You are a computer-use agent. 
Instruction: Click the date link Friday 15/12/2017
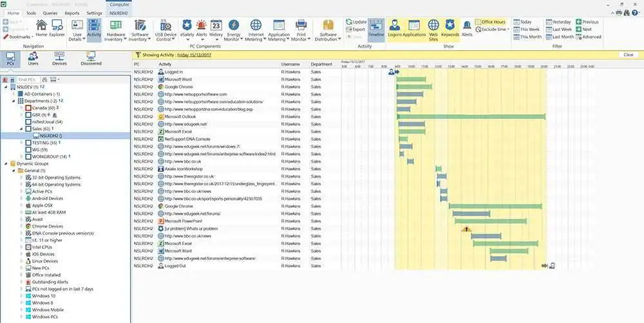click(x=194, y=55)
